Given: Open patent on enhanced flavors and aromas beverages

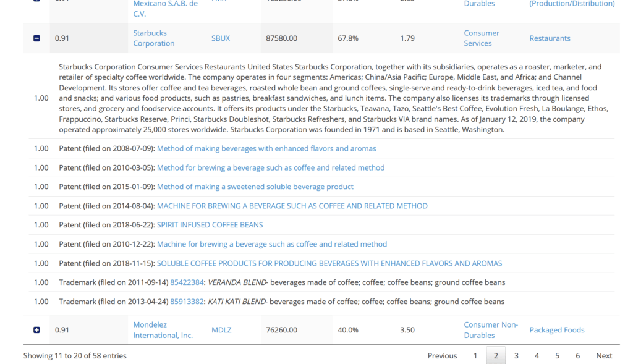Looking at the screenshot, I should click(x=266, y=148).
